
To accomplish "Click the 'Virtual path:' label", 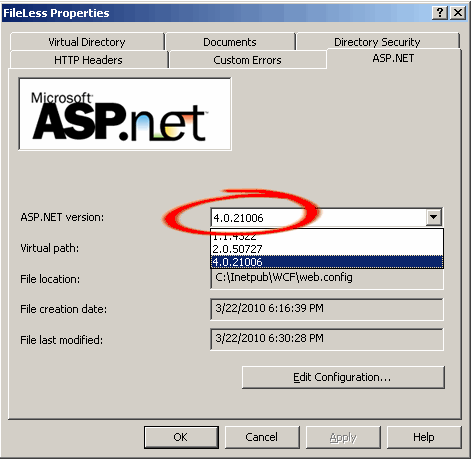I will [50, 248].
